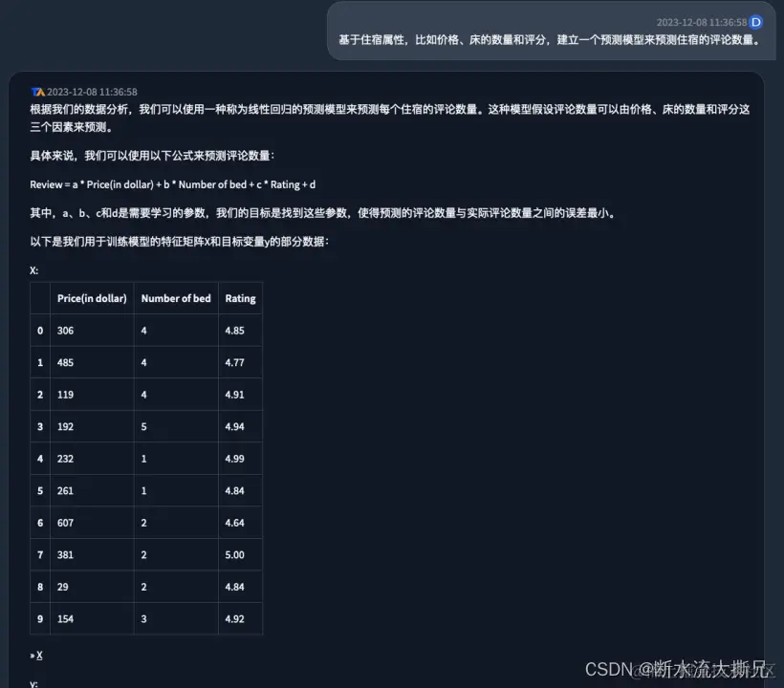Select price cell 29 in row 8
The image size is (784, 688).
tap(92, 587)
